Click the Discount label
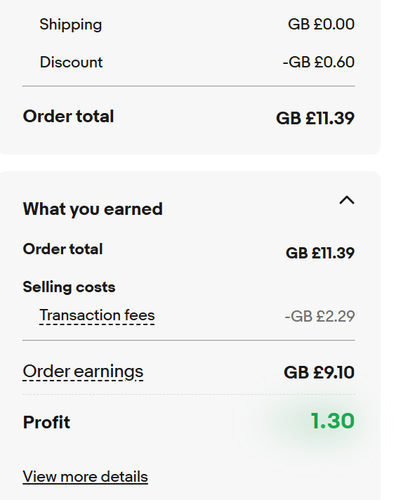Screen dimensions: 396x500 71,62
